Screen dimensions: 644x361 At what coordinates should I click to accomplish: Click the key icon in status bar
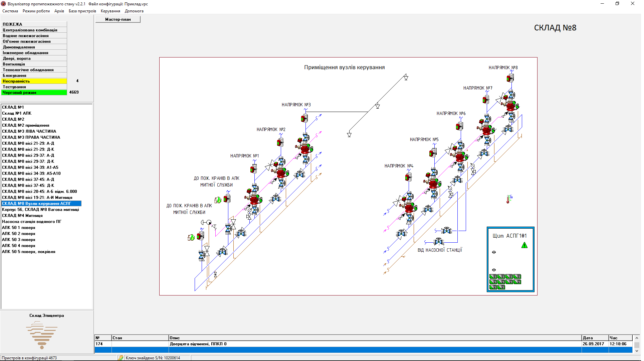click(121, 358)
